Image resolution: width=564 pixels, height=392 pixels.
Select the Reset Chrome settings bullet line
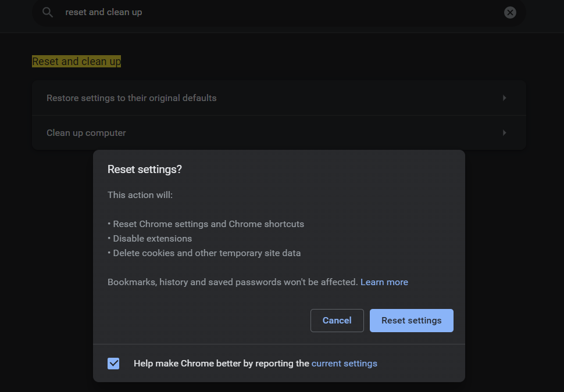pos(206,224)
